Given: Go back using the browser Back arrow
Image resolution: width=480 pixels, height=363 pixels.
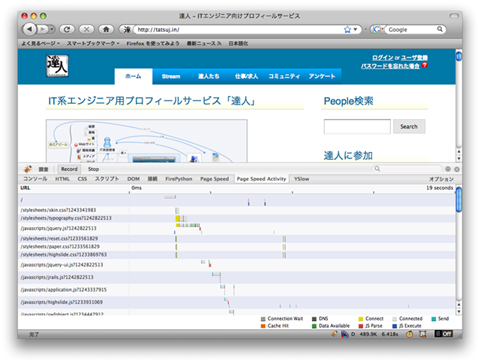Looking at the screenshot, I should click(30, 29).
